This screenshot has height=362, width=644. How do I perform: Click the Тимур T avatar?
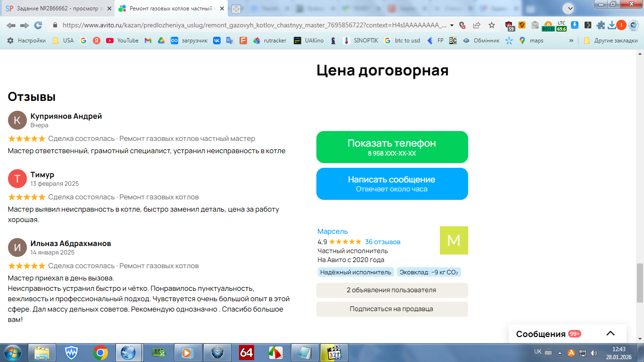pos(17,179)
